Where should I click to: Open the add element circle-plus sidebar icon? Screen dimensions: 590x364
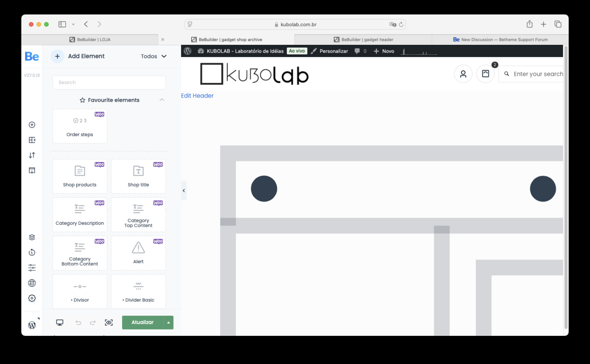click(32, 125)
